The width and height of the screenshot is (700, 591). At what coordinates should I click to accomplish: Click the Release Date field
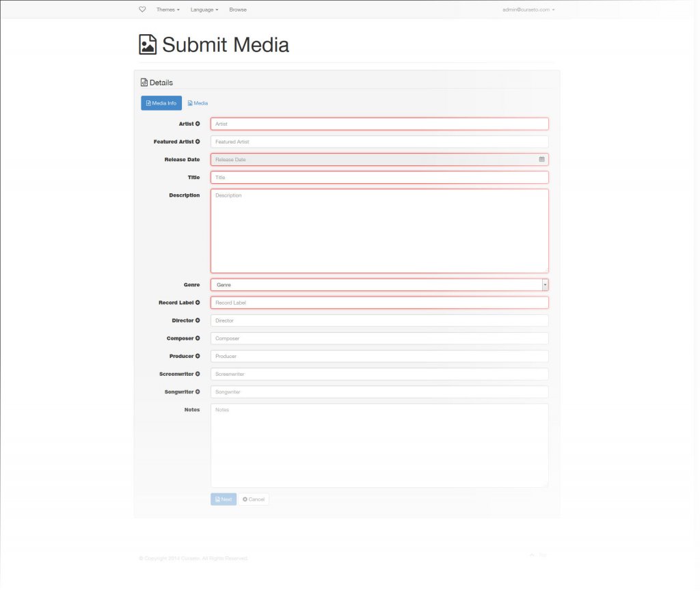pyautogui.click(x=379, y=159)
